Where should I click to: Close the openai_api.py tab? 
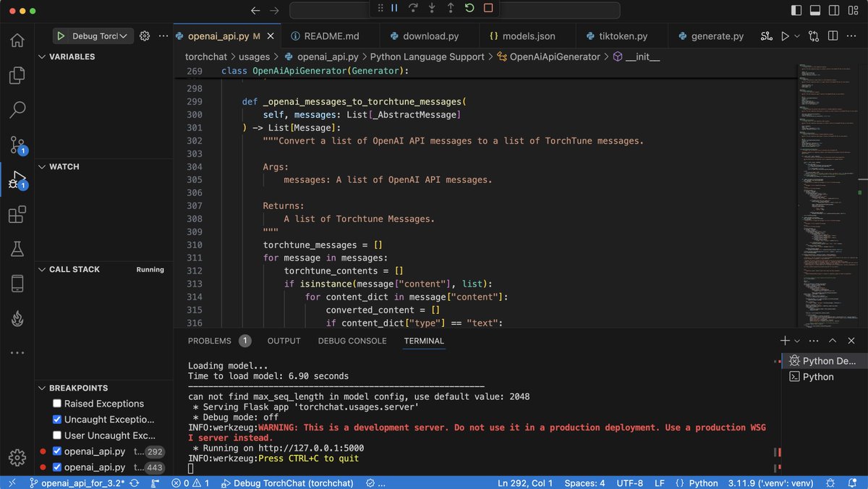(x=271, y=36)
